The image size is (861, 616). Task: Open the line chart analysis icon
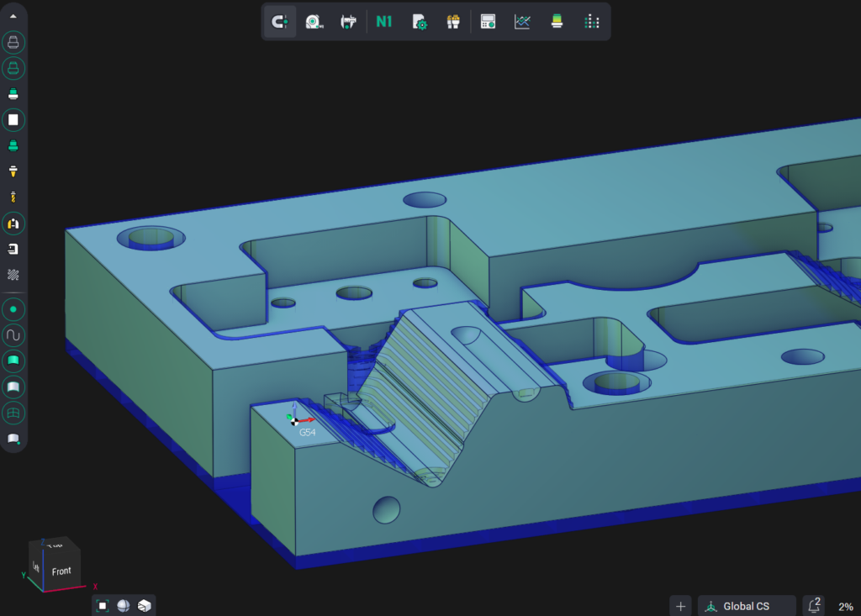[522, 22]
